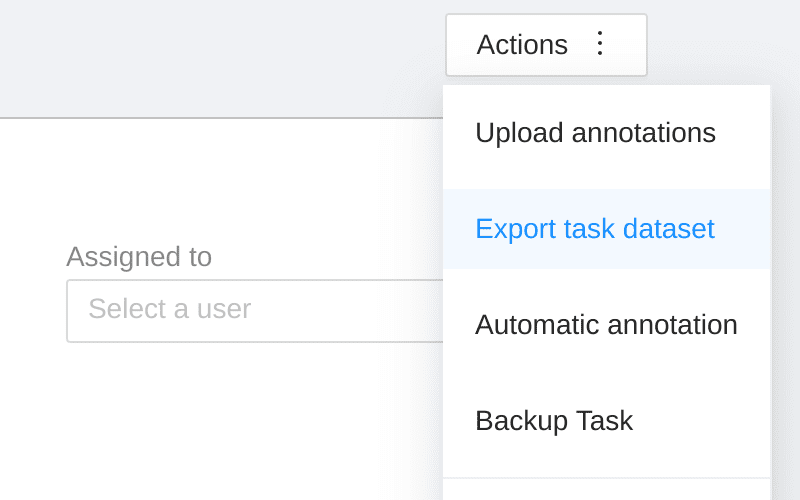Create a backup via Backup Task

pyautogui.click(x=554, y=421)
